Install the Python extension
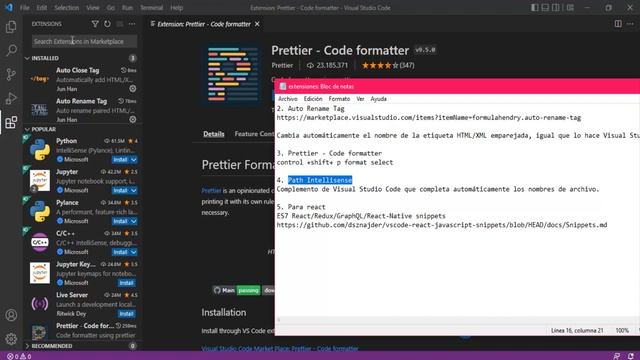Screen dimensions: 640x360 [x=120, y=160]
